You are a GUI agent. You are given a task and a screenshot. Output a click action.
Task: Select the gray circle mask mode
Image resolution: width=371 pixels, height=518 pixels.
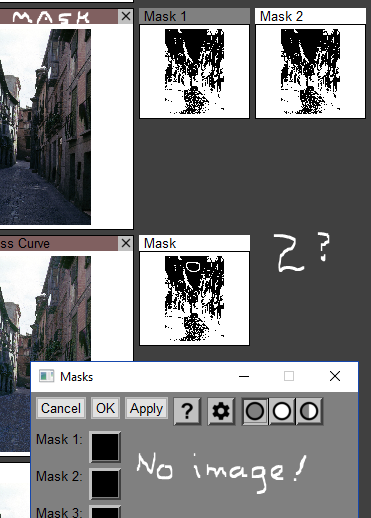point(255,411)
